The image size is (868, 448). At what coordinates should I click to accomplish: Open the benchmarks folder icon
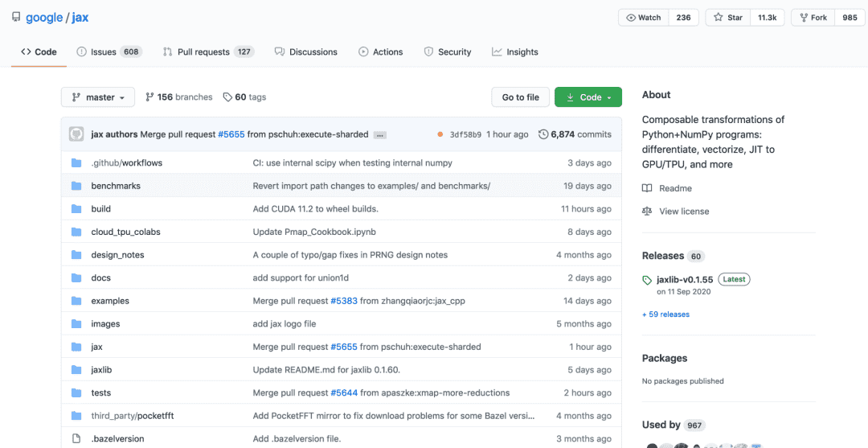coord(76,186)
